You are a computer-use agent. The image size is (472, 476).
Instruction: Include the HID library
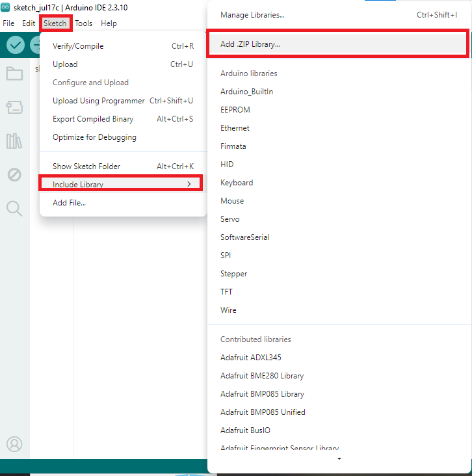[x=339, y=165]
